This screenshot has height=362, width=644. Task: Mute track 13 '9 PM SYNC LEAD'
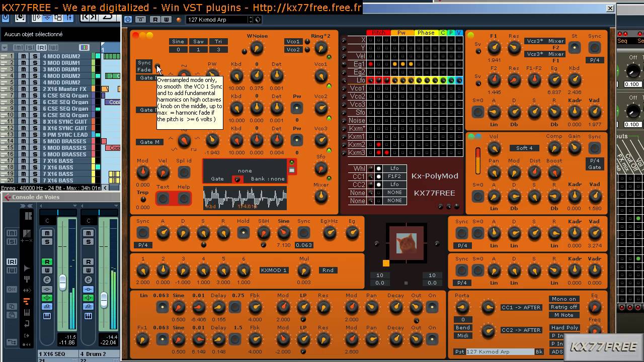tap(23, 135)
